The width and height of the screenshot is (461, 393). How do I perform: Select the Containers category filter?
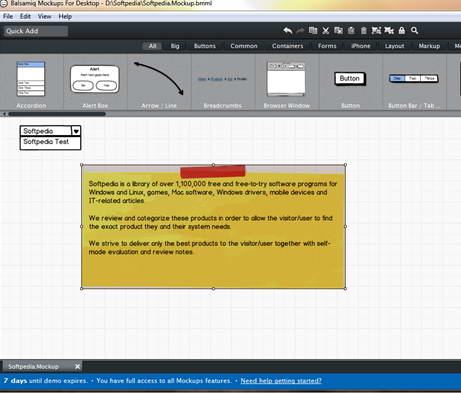point(287,46)
